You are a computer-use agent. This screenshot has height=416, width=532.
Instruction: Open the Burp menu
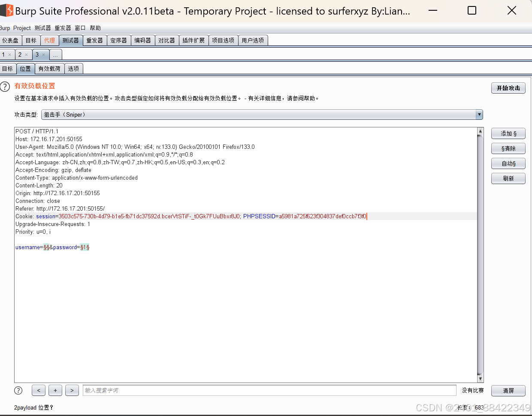[x=5, y=28]
